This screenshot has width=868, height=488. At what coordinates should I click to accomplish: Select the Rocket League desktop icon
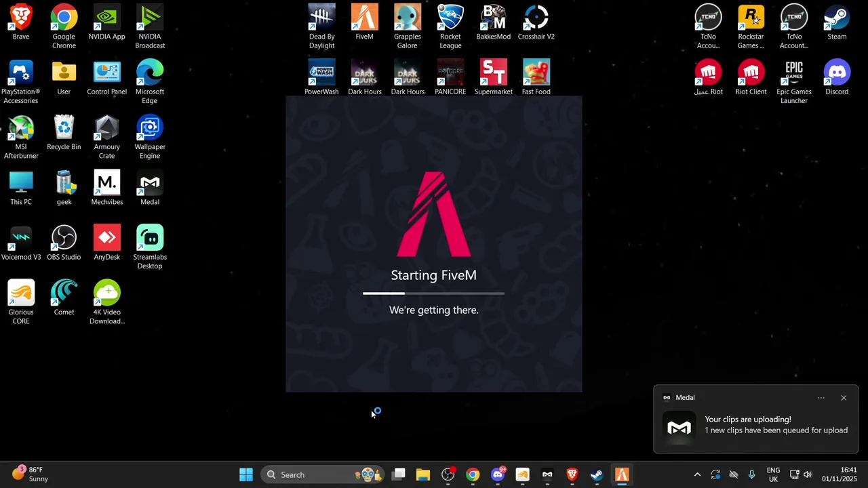point(450,27)
